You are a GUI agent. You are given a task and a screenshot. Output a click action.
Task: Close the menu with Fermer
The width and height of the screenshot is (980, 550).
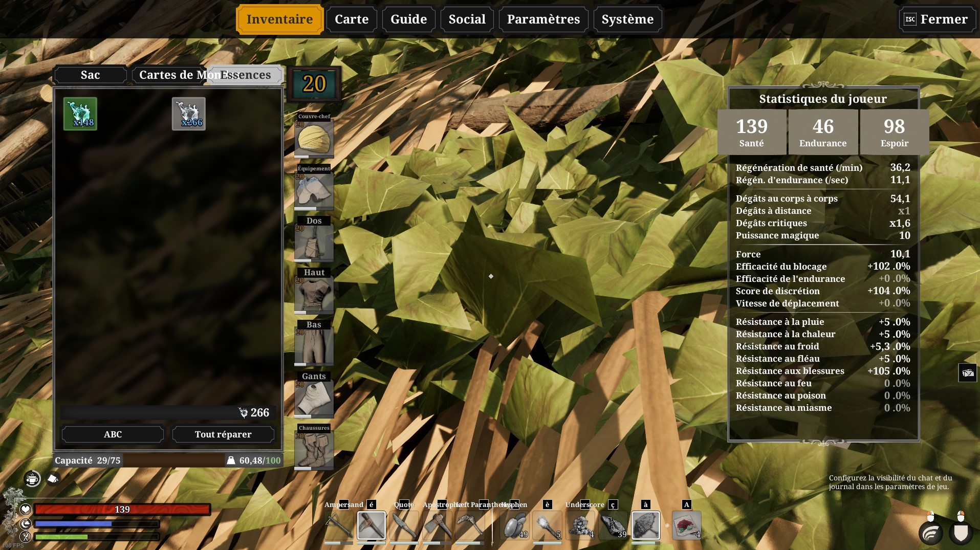coord(937,19)
